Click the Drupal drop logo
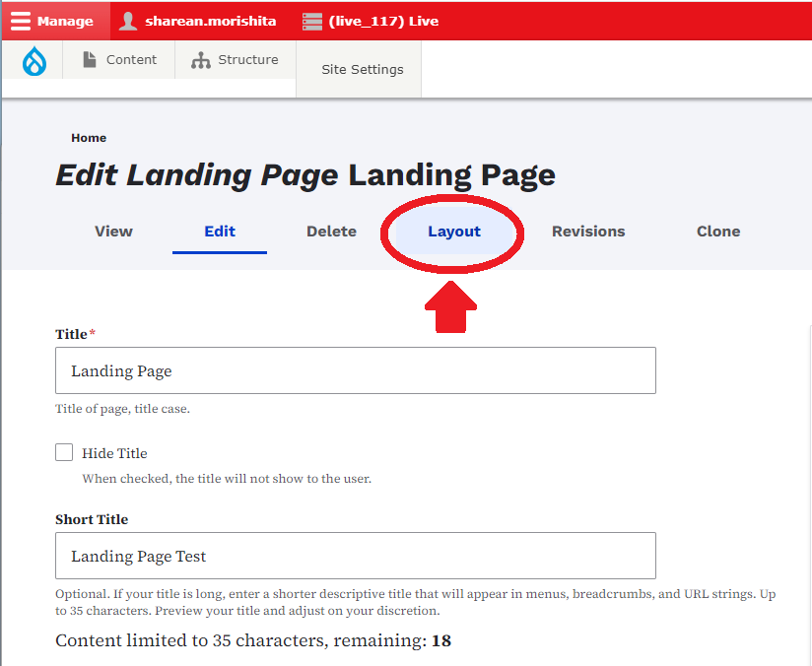Image resolution: width=812 pixels, height=666 pixels. click(34, 61)
